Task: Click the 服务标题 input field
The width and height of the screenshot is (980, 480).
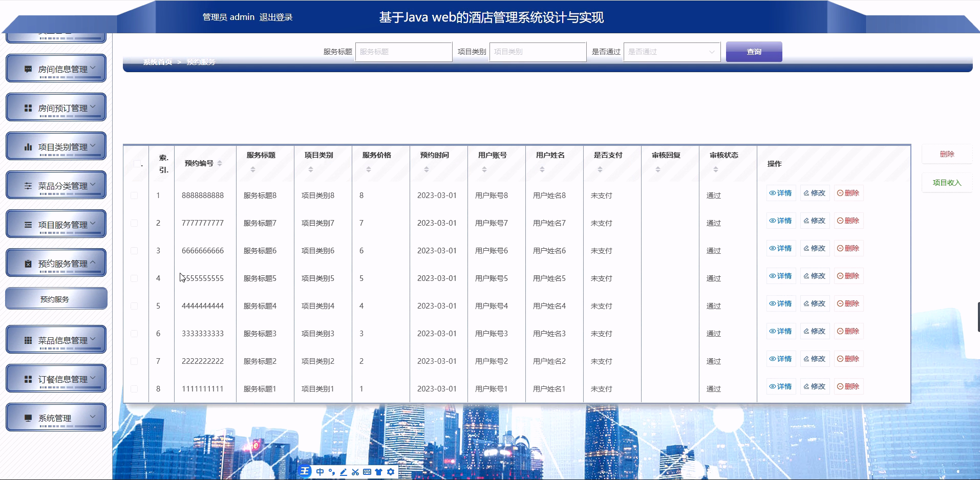Action: click(x=403, y=52)
